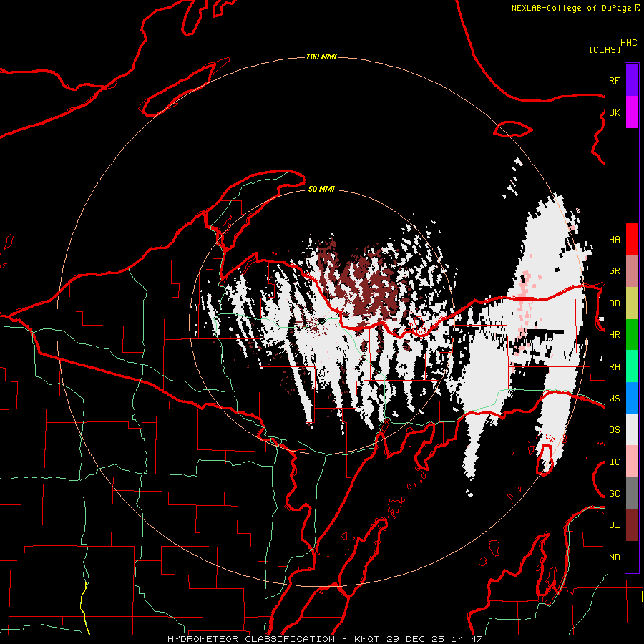Click the GR legend color swatch
Screen dimensions: 644x644
[632, 271]
